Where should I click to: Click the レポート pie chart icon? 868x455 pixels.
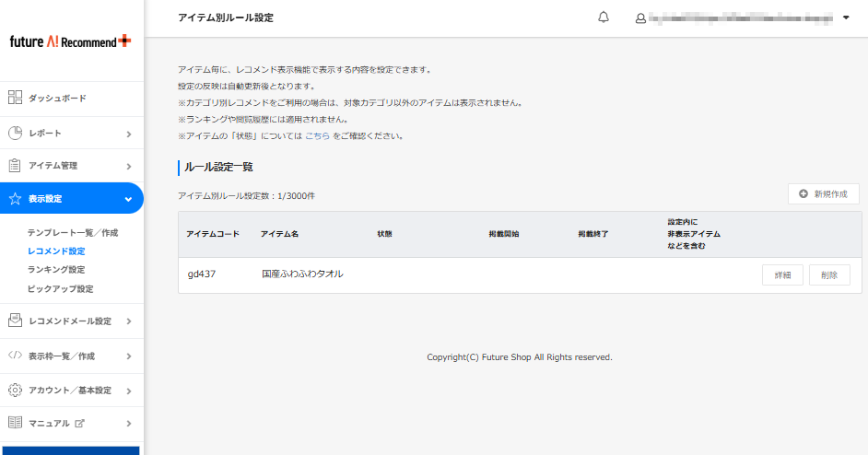(15, 133)
